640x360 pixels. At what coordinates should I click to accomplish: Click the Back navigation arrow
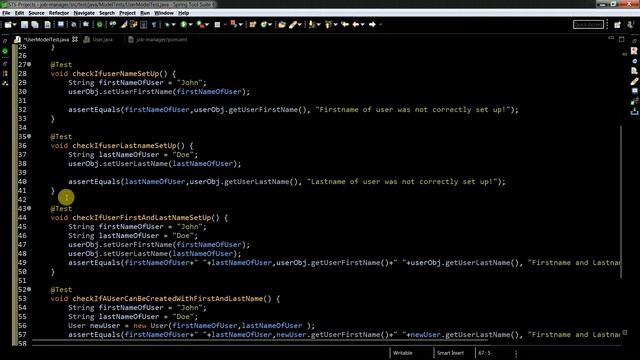click(356, 24)
